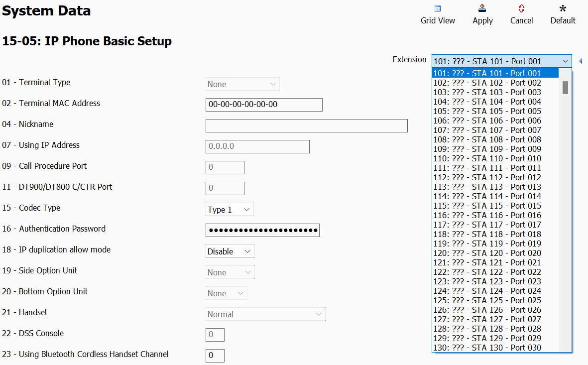Select extension 111 - Port 011

[495, 168]
